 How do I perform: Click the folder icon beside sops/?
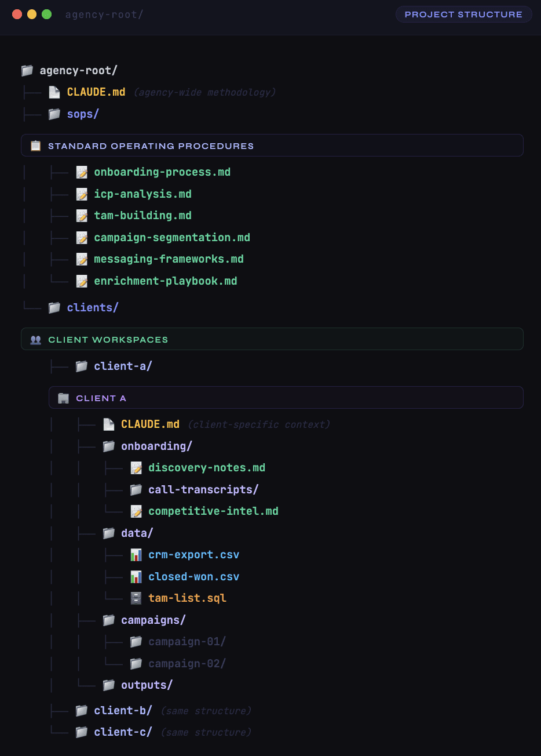(54, 114)
